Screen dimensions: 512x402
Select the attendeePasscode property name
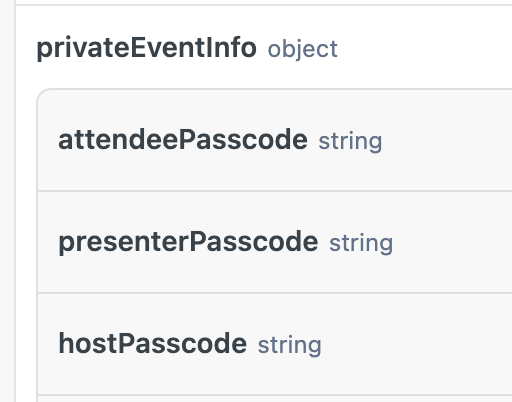point(183,140)
